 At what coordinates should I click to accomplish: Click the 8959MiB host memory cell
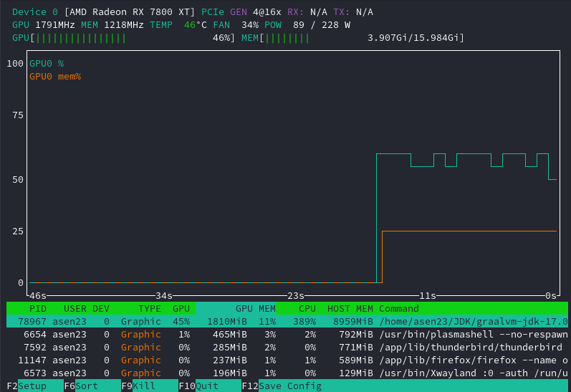tap(353, 321)
